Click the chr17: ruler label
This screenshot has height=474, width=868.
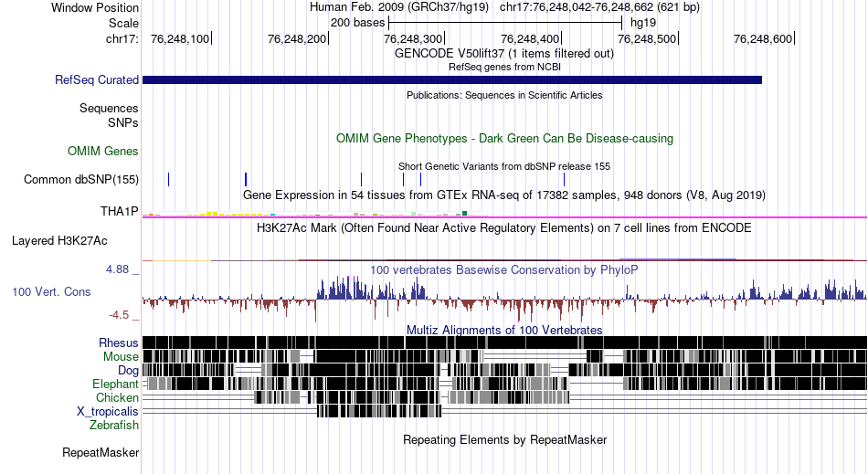coord(122,38)
